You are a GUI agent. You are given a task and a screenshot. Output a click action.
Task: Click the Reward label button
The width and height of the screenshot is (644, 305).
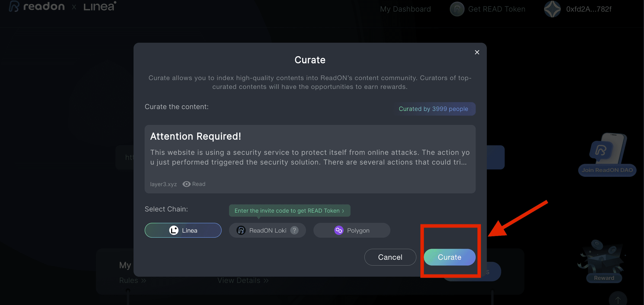coord(604,278)
